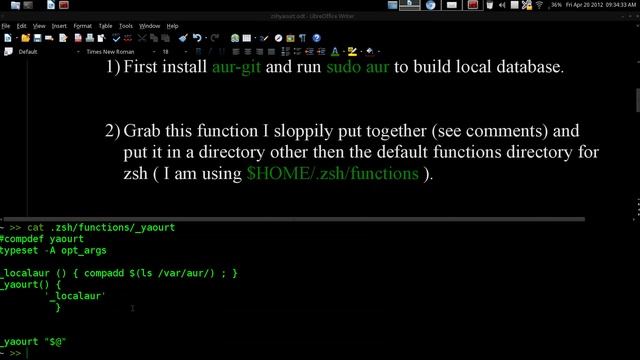Open the Tools menu
The width and height of the screenshot is (640, 360).
126,26
